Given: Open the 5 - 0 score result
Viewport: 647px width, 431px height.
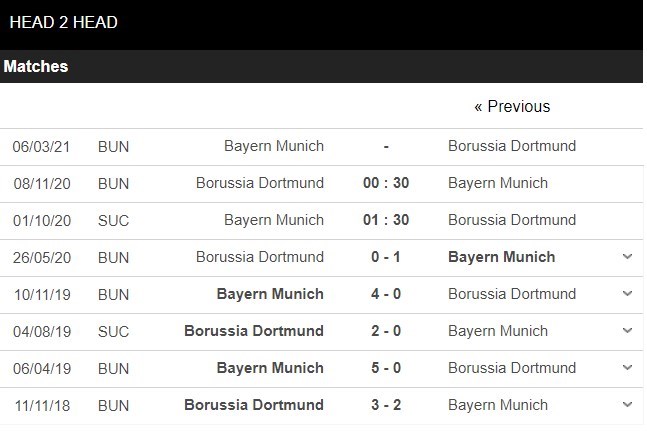Looking at the screenshot, I should pos(386,368).
